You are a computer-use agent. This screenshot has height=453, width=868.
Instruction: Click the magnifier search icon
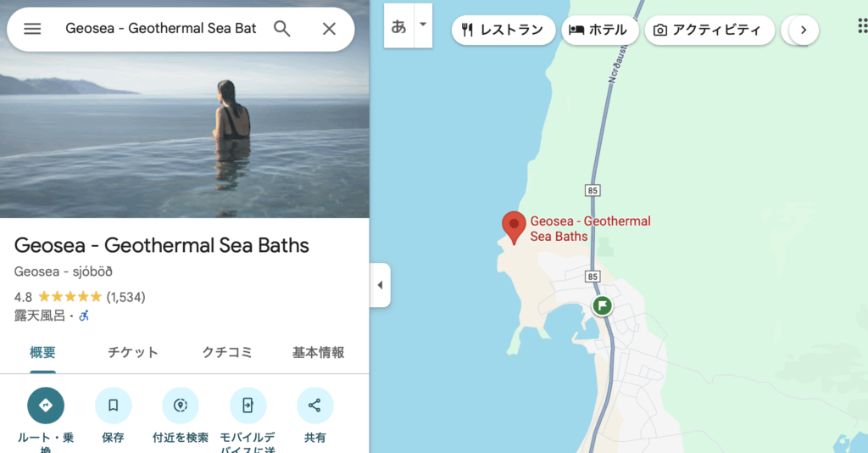(281, 29)
